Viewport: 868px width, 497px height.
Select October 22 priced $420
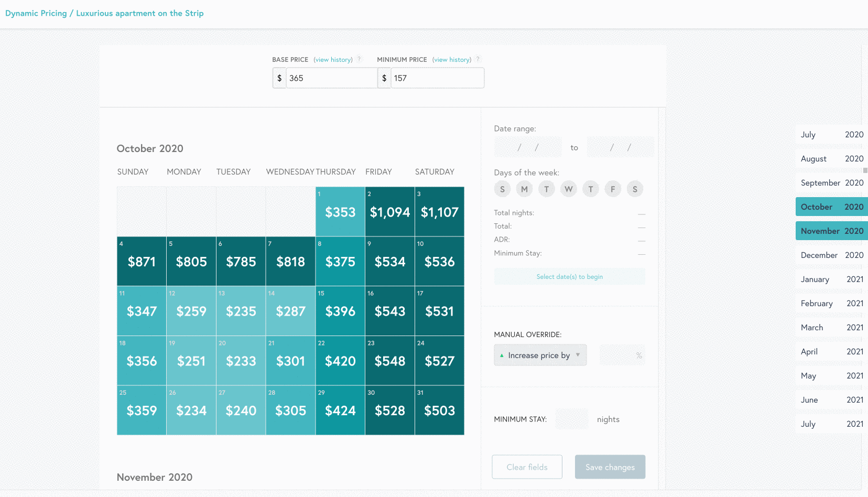pos(340,361)
